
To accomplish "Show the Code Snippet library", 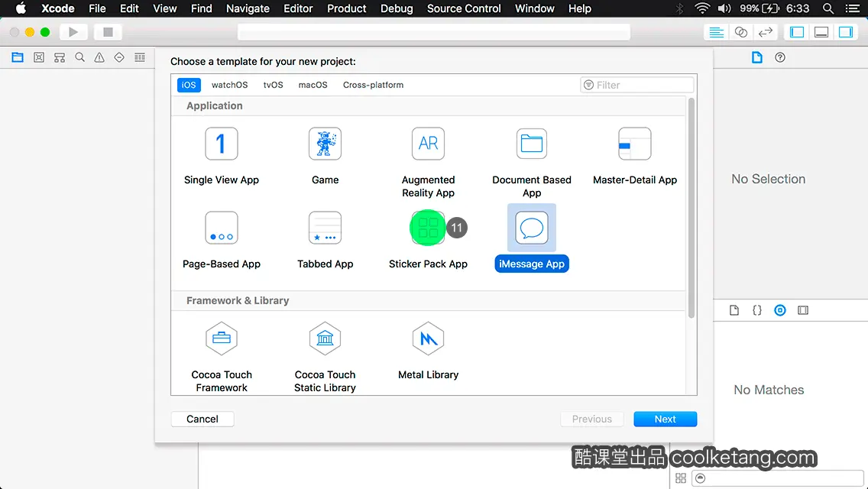I will [756, 310].
